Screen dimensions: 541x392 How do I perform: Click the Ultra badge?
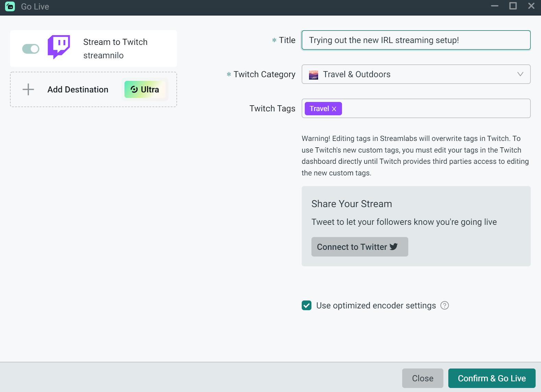coord(144,89)
